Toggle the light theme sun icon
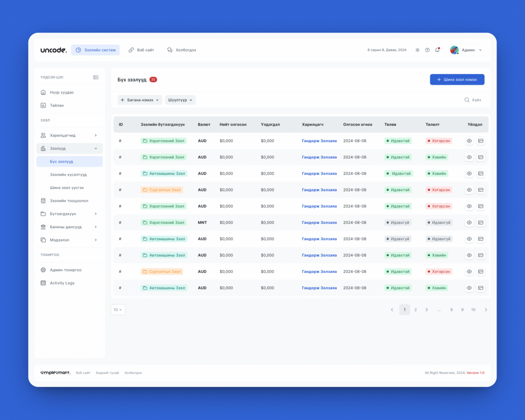This screenshot has width=525, height=420. click(x=417, y=50)
